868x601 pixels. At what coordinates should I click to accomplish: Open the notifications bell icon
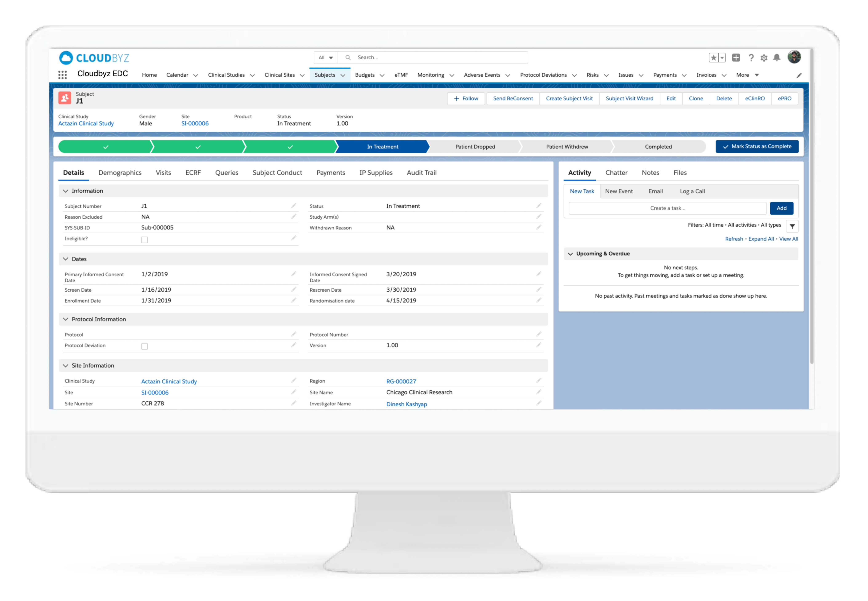tap(777, 58)
